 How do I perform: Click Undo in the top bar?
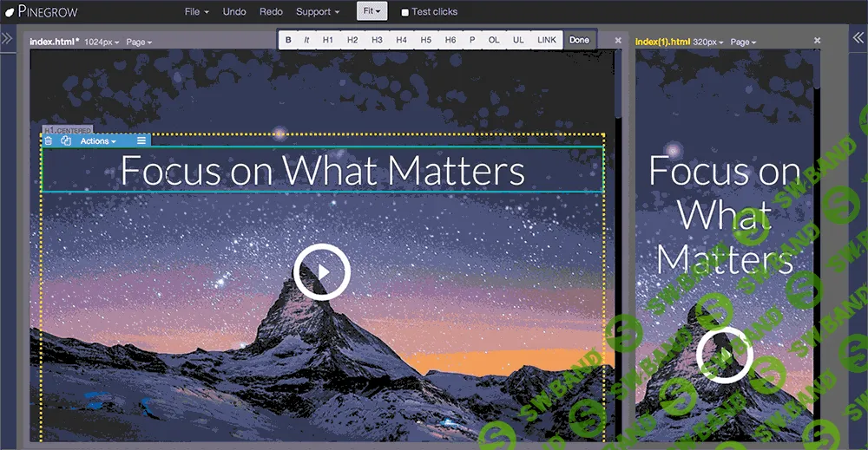tap(234, 11)
